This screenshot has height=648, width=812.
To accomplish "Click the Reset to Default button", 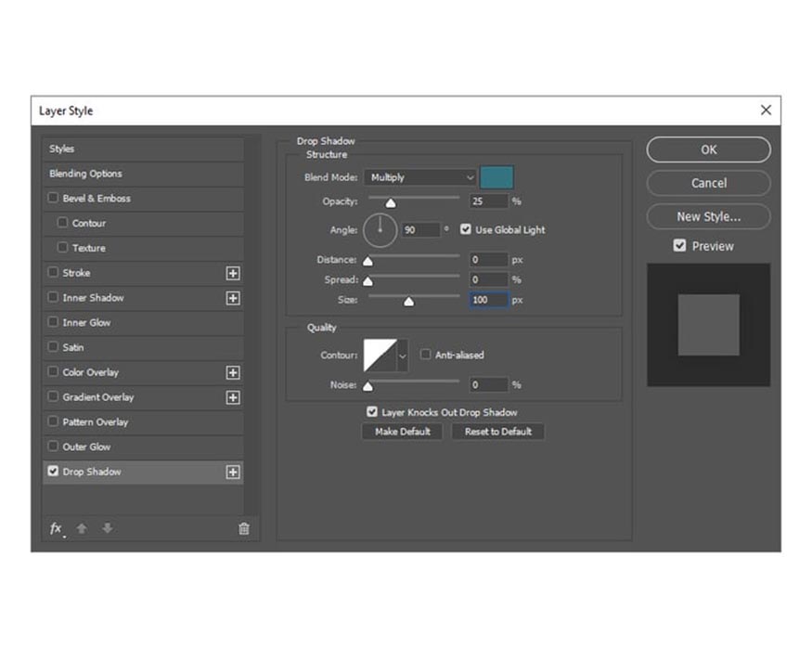I will (497, 432).
